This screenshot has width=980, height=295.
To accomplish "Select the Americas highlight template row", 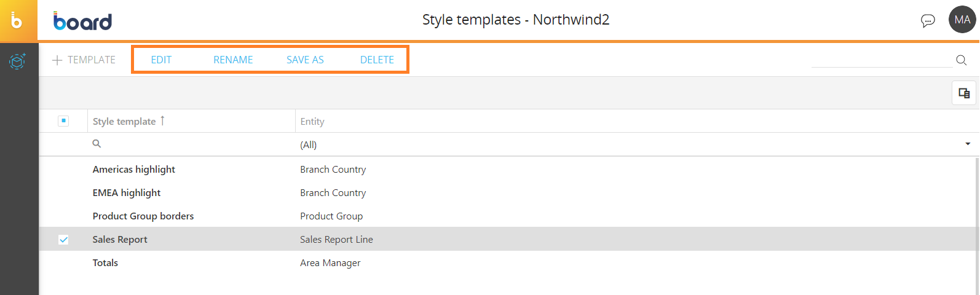I will [134, 170].
